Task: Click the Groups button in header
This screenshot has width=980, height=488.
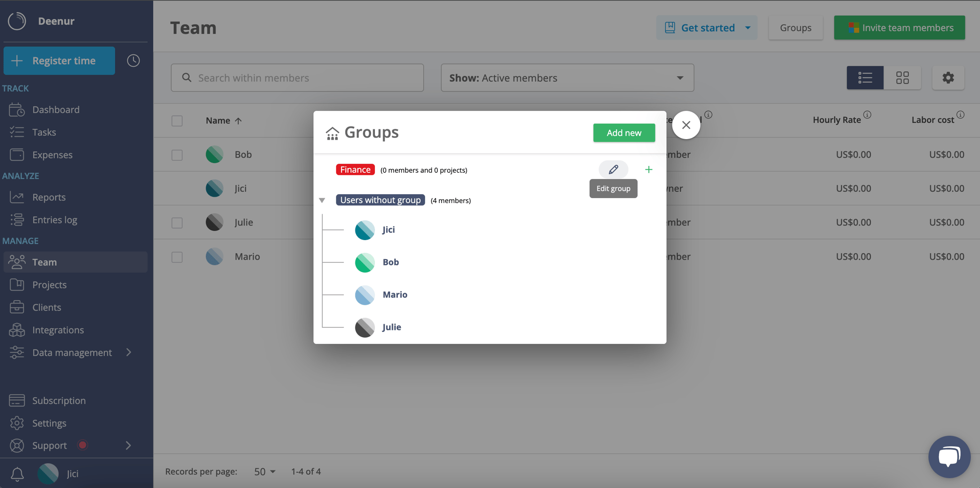Action: point(795,28)
